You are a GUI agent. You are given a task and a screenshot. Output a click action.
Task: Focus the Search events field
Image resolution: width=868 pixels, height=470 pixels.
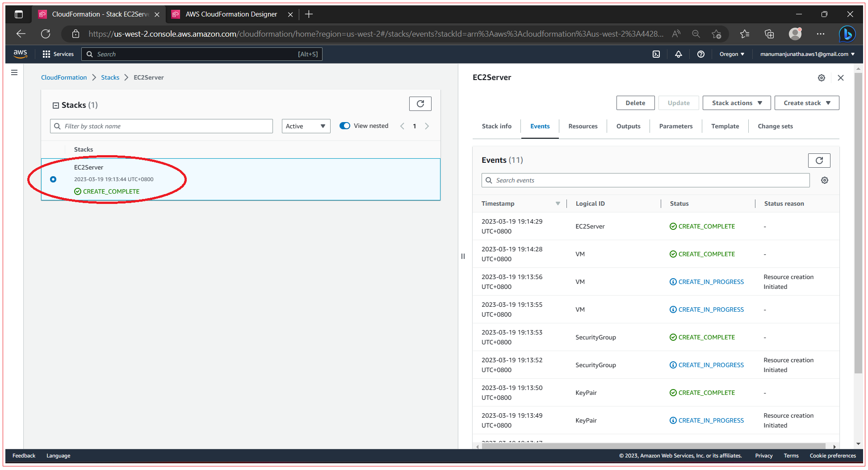click(x=645, y=180)
